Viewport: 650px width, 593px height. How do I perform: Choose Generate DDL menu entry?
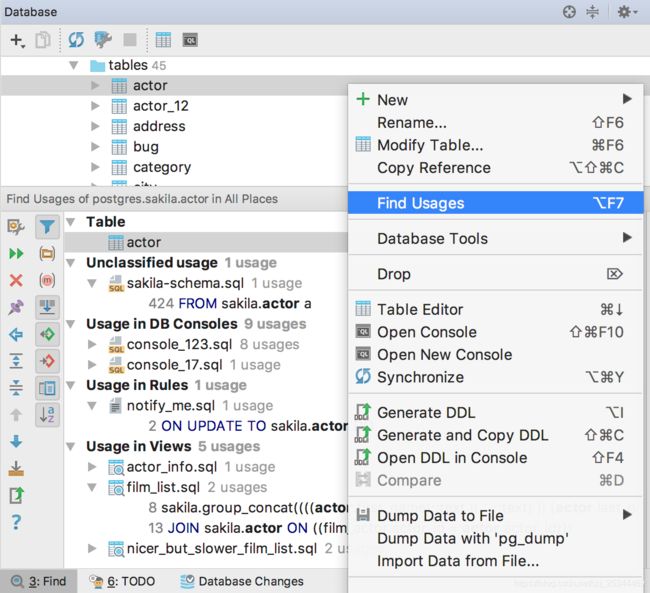click(495, 413)
